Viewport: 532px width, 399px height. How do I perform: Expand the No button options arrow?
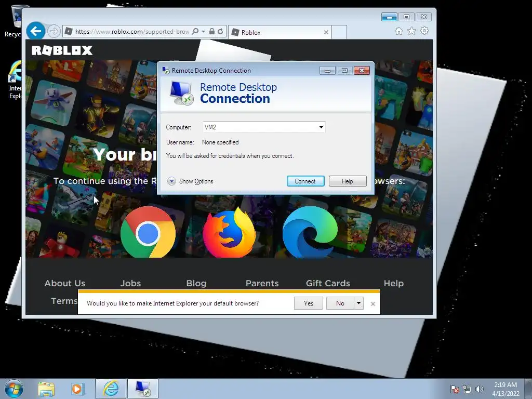click(358, 303)
